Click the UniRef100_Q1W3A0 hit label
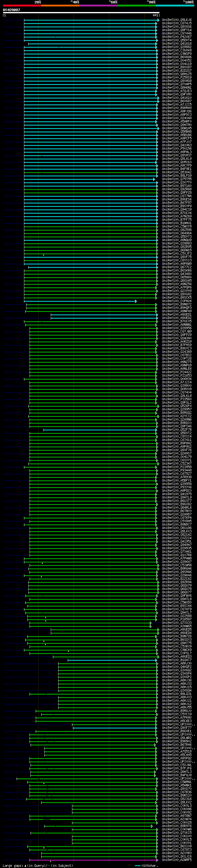 click(177, 338)
